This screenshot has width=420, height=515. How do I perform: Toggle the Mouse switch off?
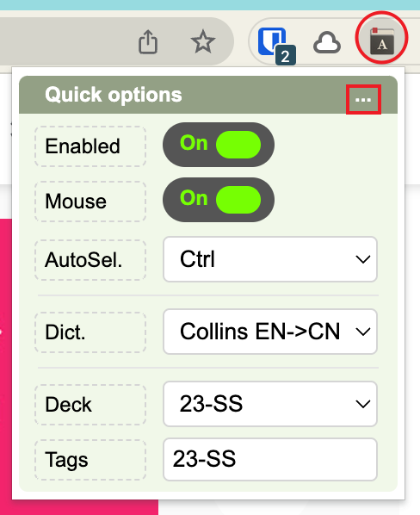click(x=219, y=200)
